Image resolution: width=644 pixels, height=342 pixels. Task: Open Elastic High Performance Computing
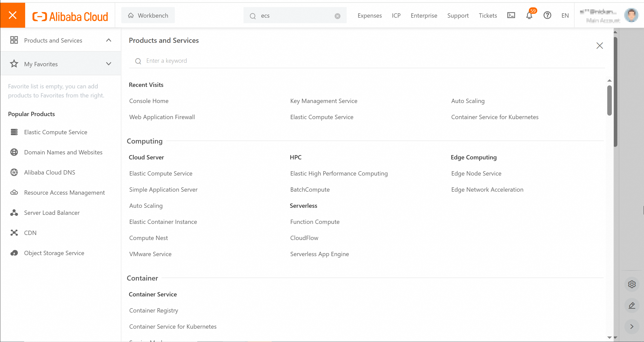(x=339, y=174)
